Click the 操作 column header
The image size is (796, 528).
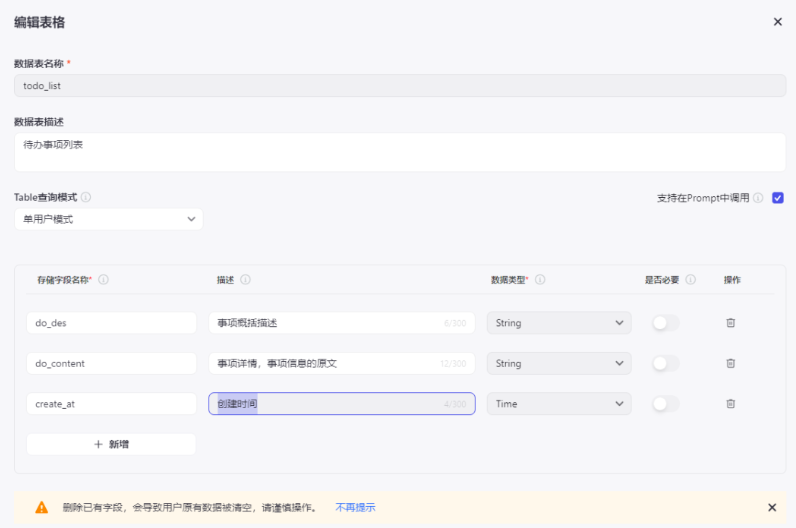[732, 280]
